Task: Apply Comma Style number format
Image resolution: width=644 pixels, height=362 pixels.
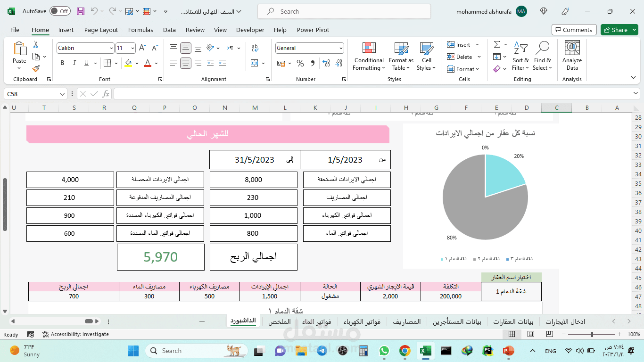Action: (312, 63)
